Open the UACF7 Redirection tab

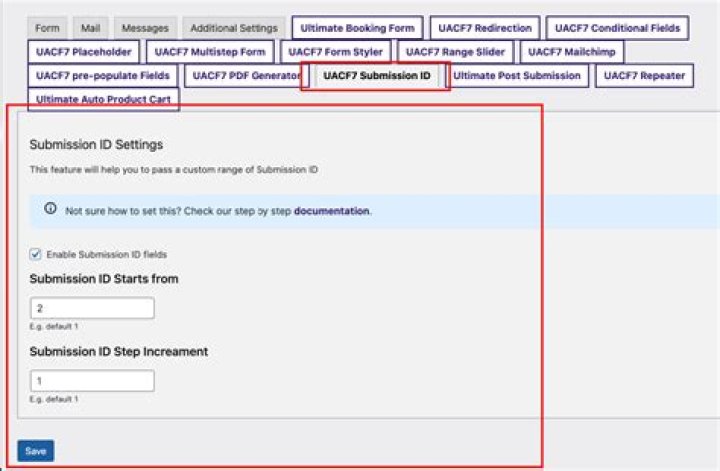(485, 28)
